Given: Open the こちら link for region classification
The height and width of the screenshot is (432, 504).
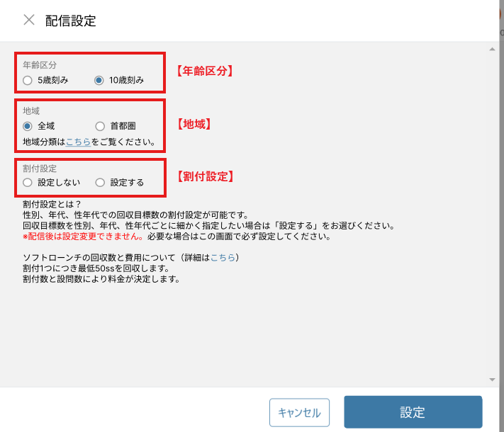Looking at the screenshot, I should coord(78,142).
